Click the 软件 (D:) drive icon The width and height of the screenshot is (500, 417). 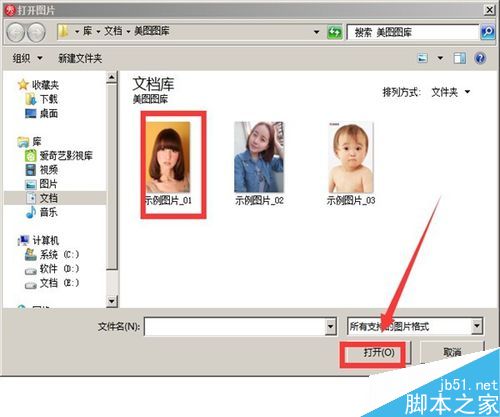[31, 270]
